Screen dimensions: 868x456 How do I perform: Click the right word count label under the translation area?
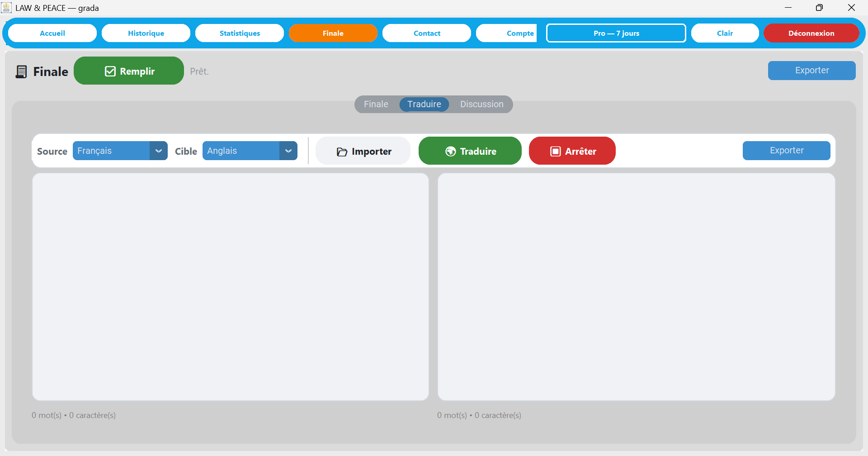point(479,415)
